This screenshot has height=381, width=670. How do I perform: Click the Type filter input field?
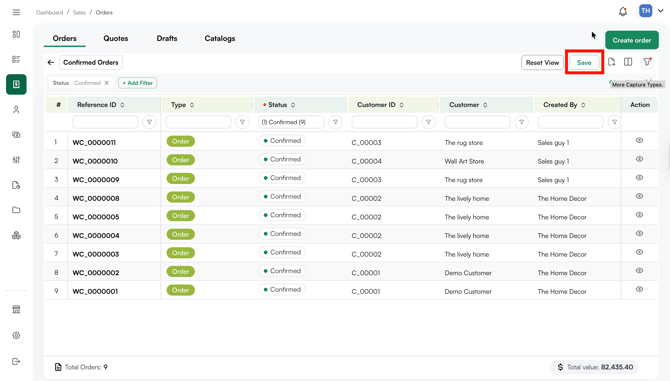[x=198, y=122]
